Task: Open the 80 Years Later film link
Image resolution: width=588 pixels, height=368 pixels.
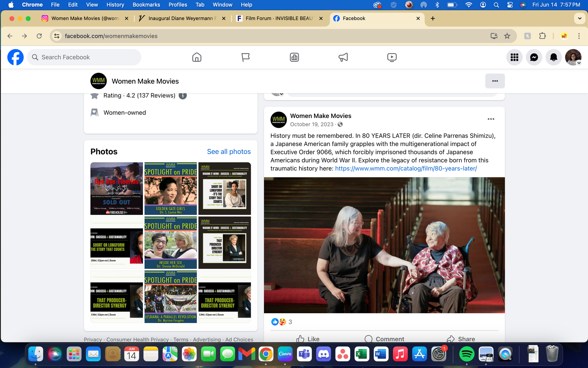Action: [406, 169]
